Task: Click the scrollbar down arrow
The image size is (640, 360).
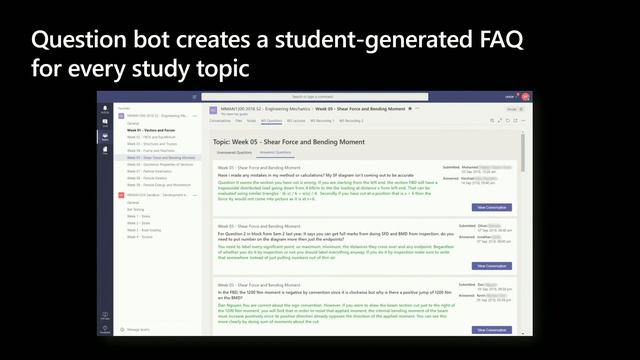Action: click(523, 333)
